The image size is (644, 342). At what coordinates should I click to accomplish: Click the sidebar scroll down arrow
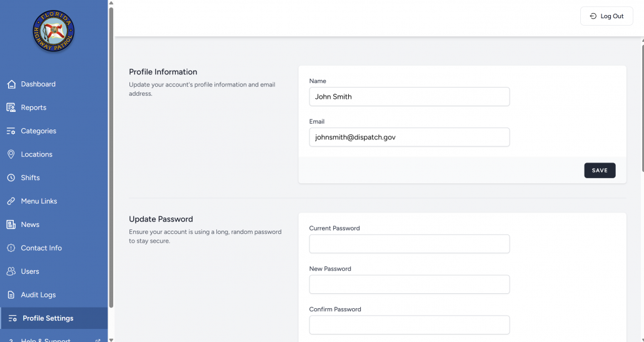pos(111,339)
